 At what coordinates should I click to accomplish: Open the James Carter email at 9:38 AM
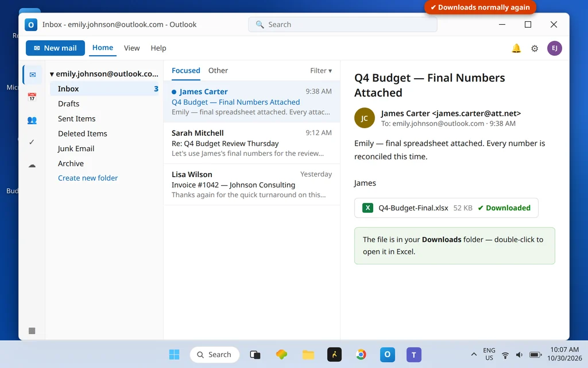pos(252,101)
